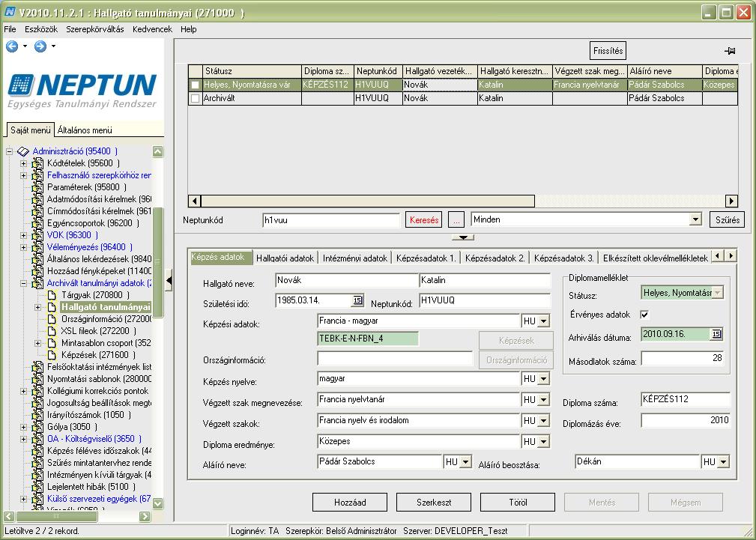Open the Eszközök menu
The height and width of the screenshot is (540, 756).
coord(41,29)
